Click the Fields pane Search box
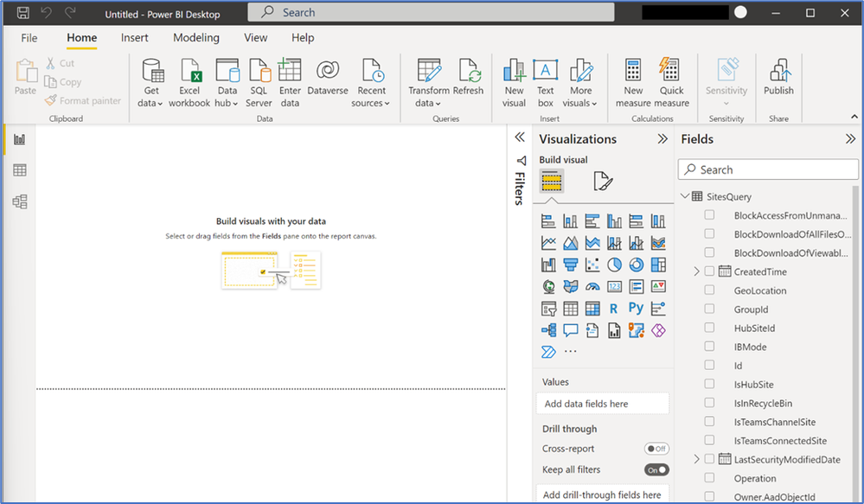This screenshot has height=504, width=864. (x=768, y=169)
